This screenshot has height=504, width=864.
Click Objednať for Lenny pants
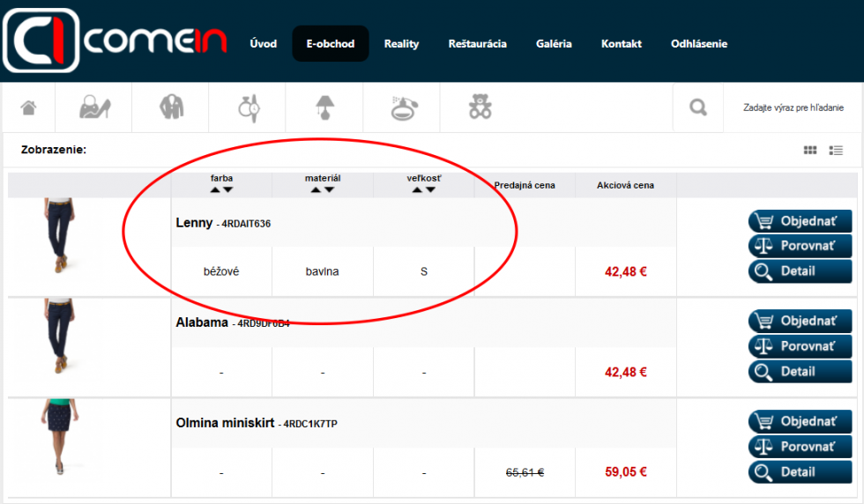point(800,221)
